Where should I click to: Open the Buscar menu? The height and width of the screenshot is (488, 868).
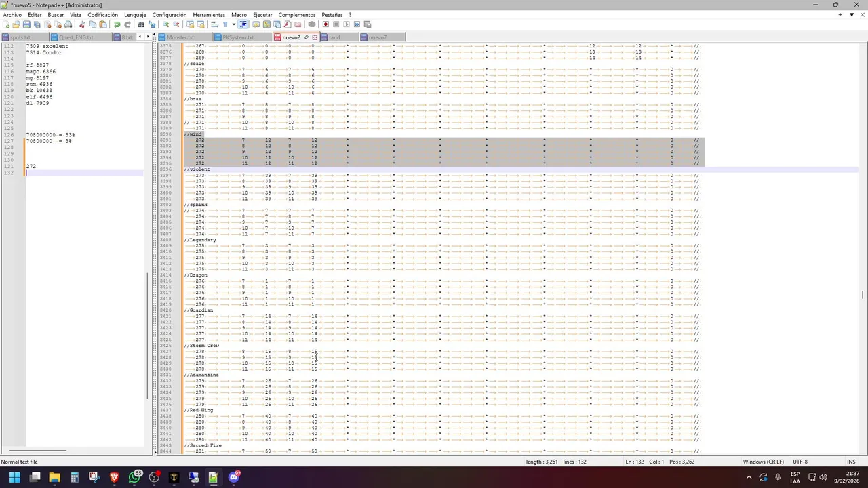56,14
